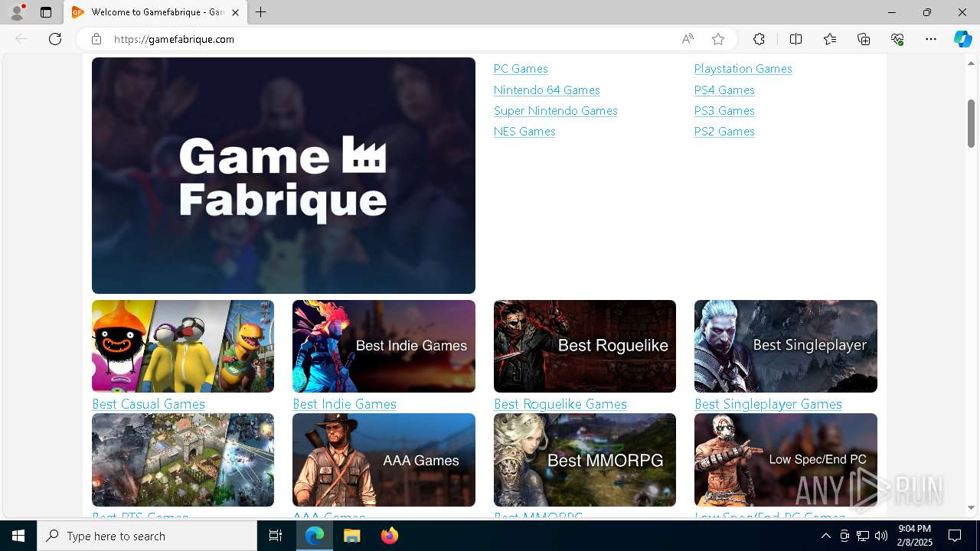Open Task View on taskbar

pos(276,536)
